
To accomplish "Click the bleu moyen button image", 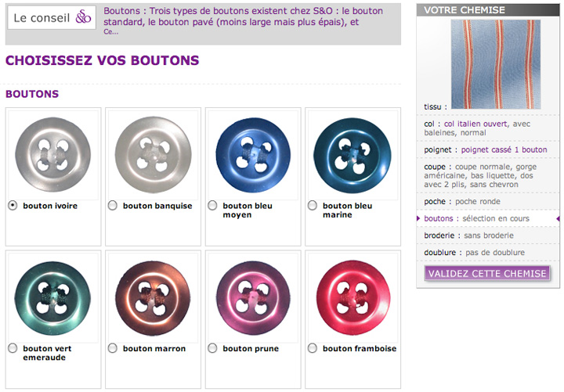I will [x=253, y=155].
